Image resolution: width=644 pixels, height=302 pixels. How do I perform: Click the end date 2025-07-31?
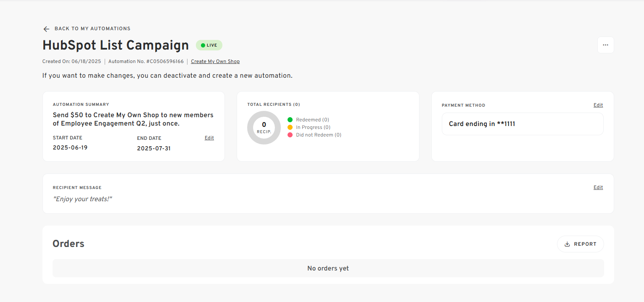pos(154,148)
